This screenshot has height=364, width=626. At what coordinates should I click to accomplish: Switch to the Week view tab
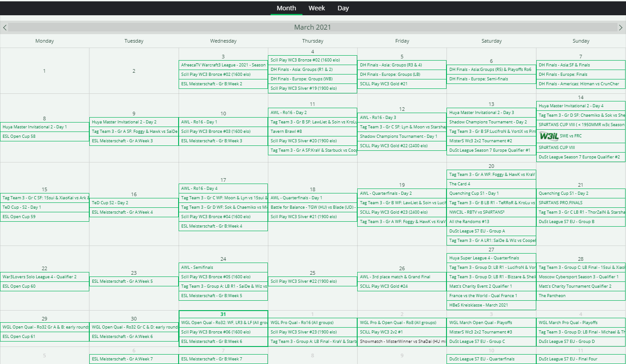click(x=317, y=8)
